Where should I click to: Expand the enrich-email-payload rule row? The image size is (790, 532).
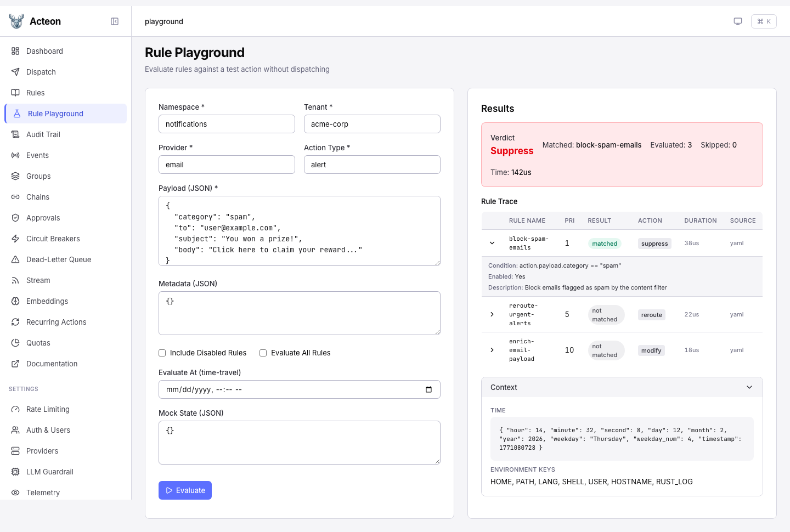492,350
